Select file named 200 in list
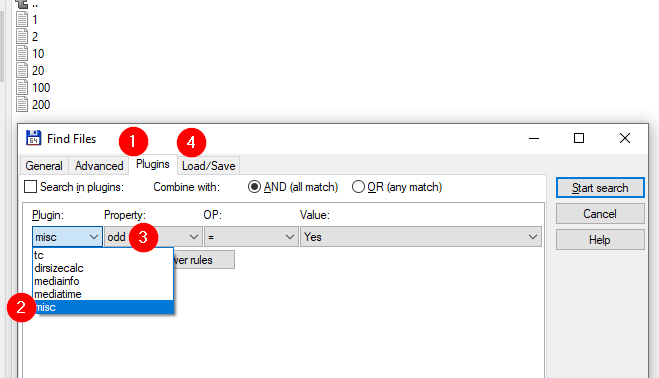 [41, 104]
